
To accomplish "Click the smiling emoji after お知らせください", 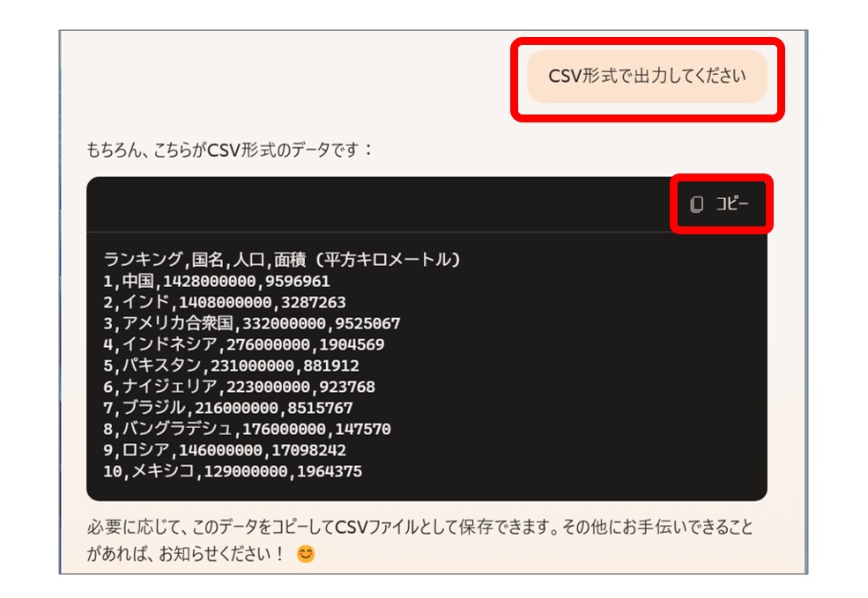I will 306,554.
